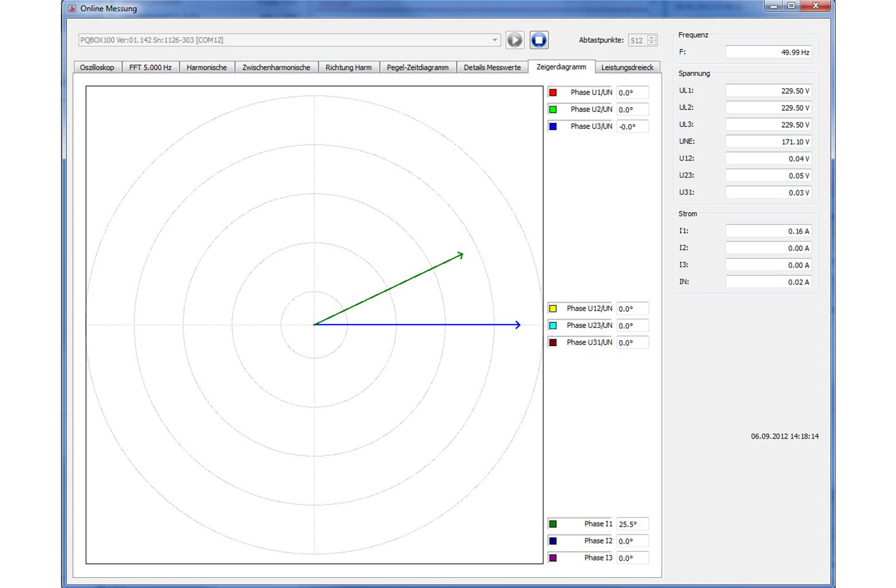Click the I2 current value field
Screen dimensions: 896x588
point(768,248)
